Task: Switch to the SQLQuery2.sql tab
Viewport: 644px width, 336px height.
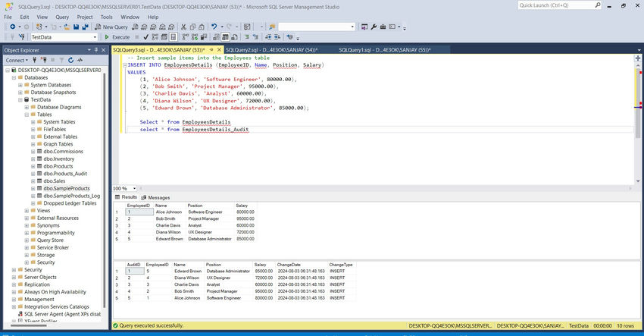Action: point(270,49)
